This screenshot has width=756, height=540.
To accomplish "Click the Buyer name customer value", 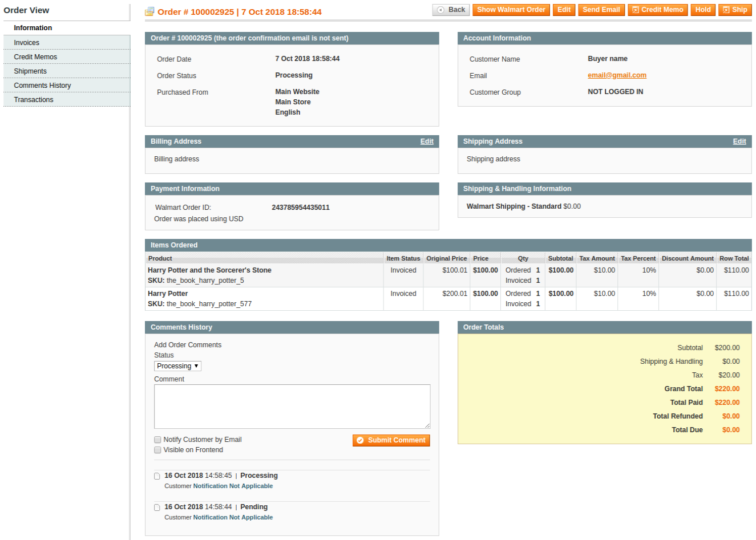I will pyautogui.click(x=608, y=59).
